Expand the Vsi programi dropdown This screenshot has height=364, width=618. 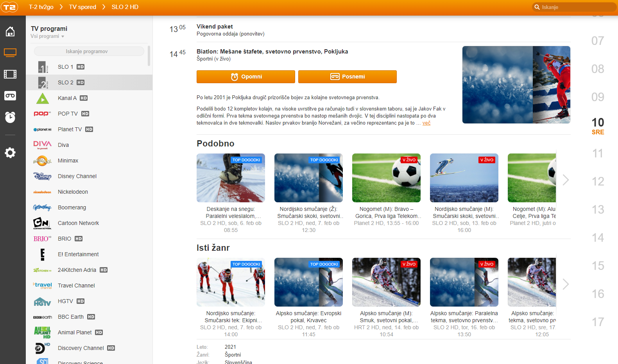(47, 36)
